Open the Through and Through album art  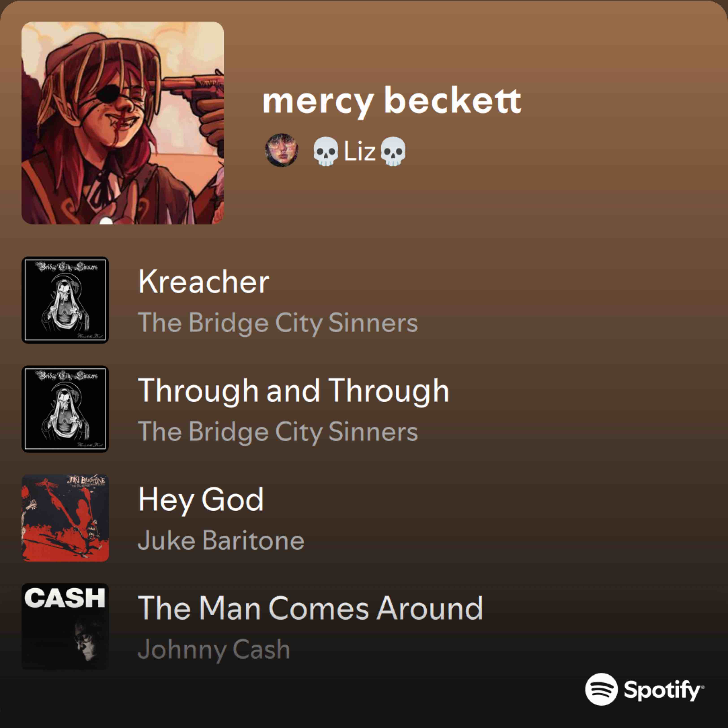65,409
